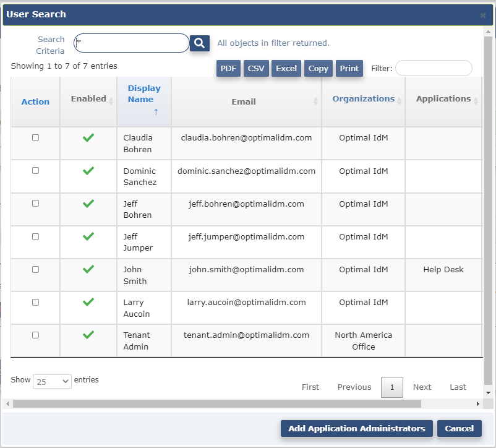Click the Filter text box

pos(434,68)
